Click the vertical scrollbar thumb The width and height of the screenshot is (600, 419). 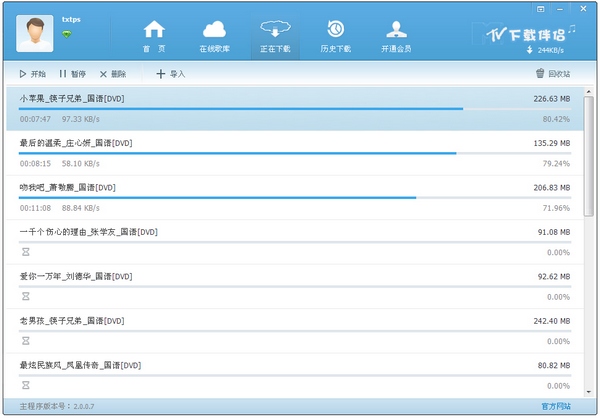click(589, 156)
